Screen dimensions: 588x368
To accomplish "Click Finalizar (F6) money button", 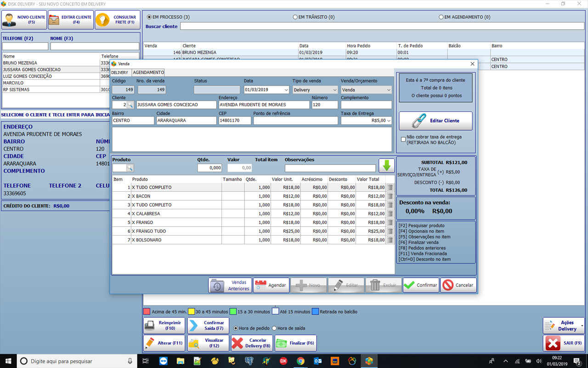I will [x=295, y=343].
